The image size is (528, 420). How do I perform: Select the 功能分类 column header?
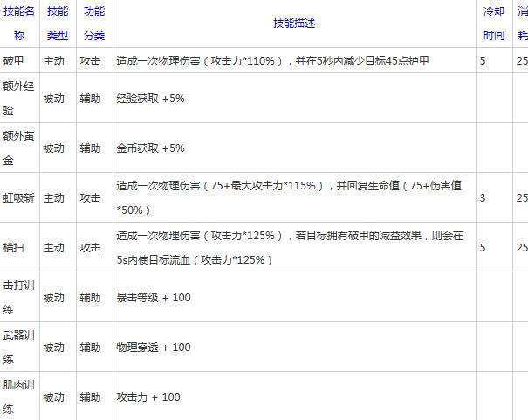(93, 24)
